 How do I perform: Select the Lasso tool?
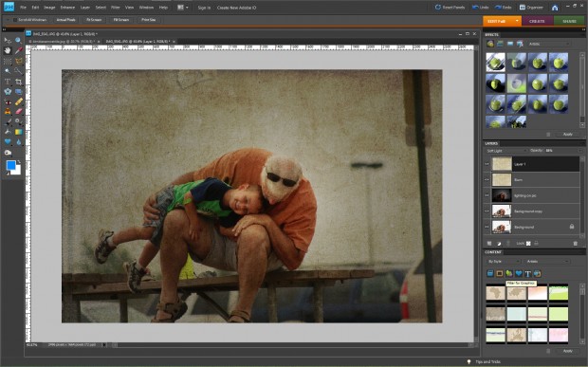pos(18,61)
